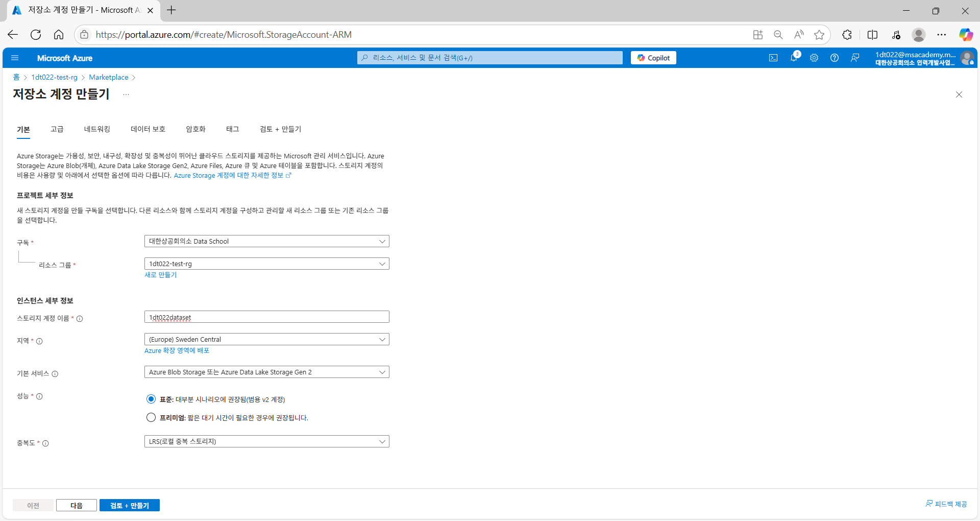Open the Copilot button in the Azure header
This screenshot has height=521, width=980.
point(653,58)
